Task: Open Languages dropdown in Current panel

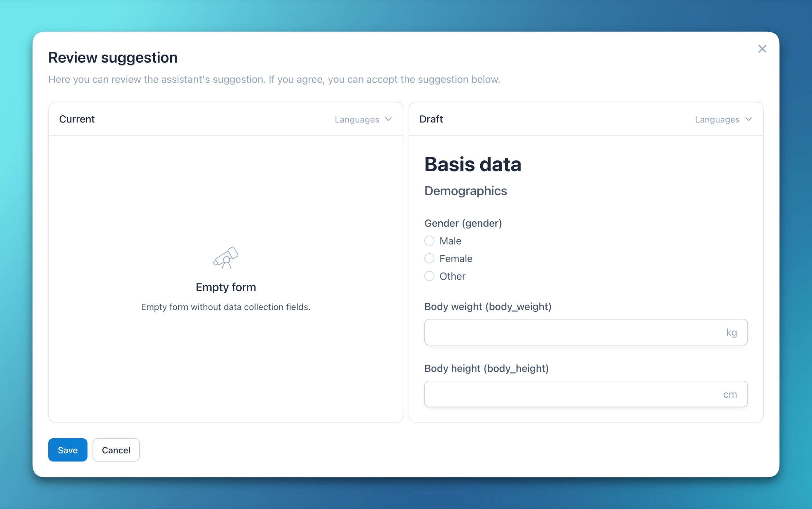Action: pyautogui.click(x=357, y=120)
